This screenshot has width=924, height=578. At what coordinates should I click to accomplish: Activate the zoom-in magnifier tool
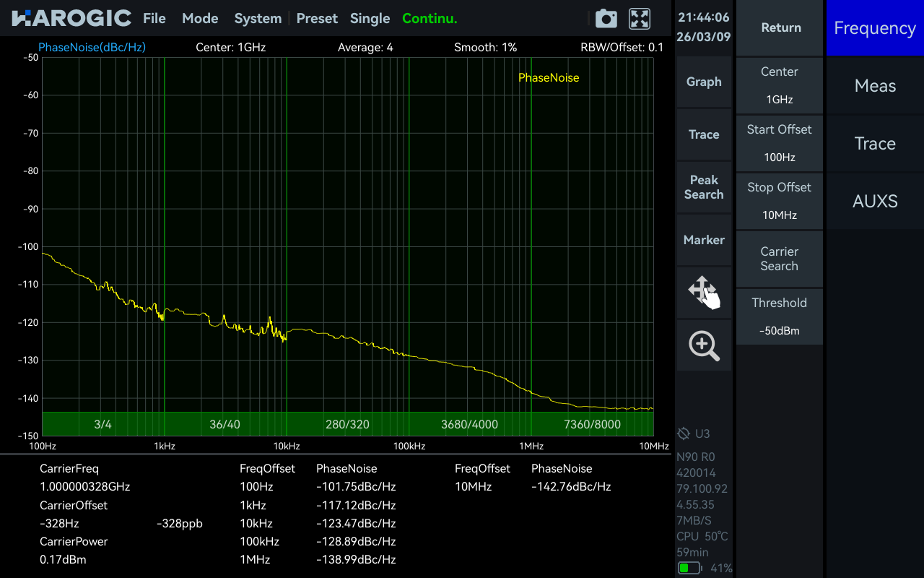pos(704,345)
